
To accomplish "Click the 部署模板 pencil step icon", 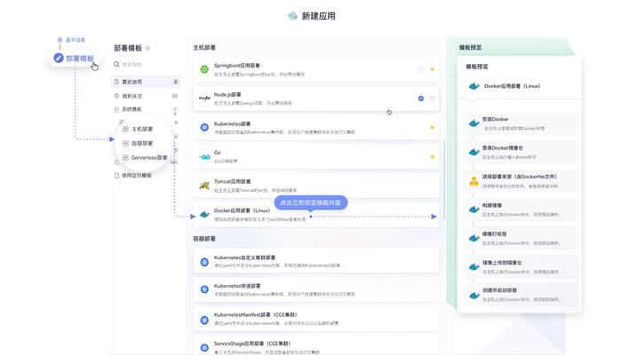I will (x=59, y=59).
